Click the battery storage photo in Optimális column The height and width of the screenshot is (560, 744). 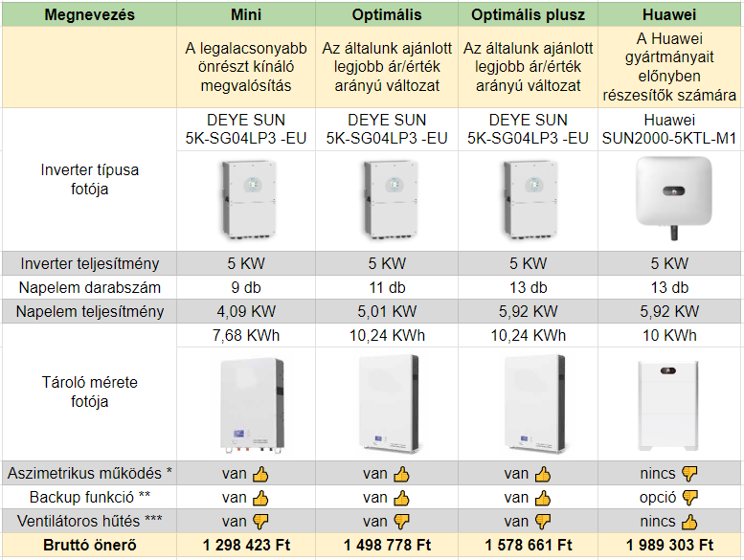389,403
